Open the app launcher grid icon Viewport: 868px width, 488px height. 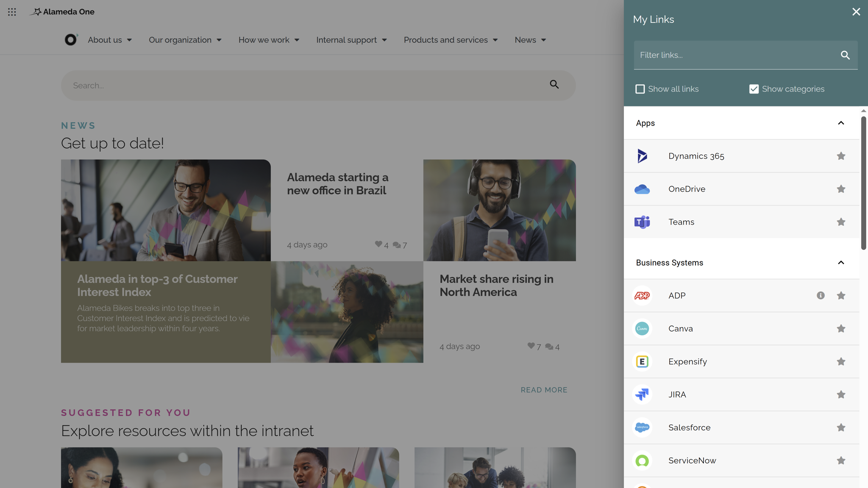pos(12,12)
